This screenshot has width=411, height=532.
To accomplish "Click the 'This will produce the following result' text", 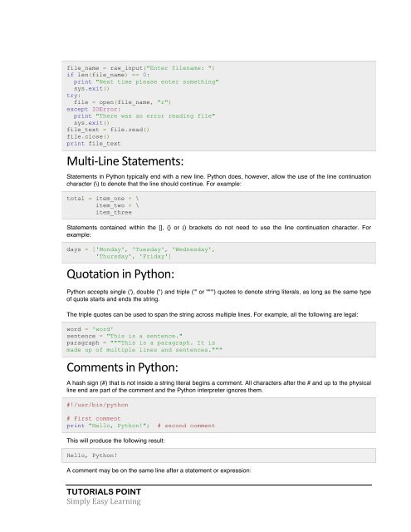I will point(115,441).
